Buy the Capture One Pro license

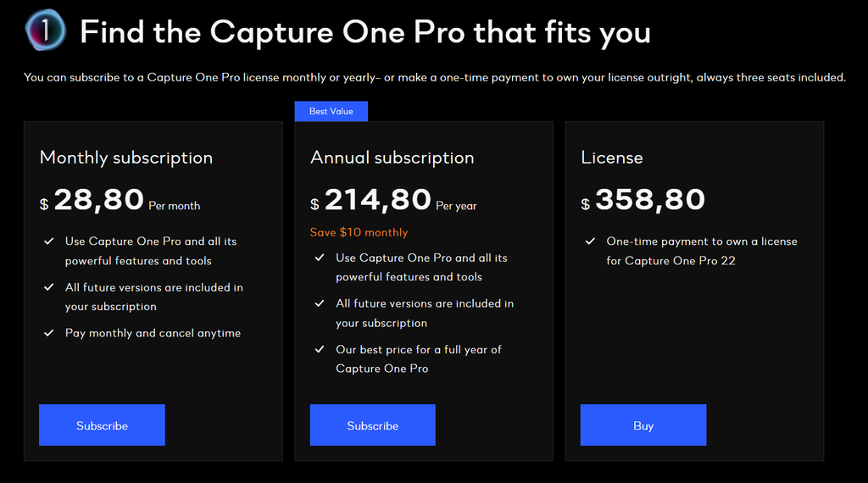tap(643, 425)
